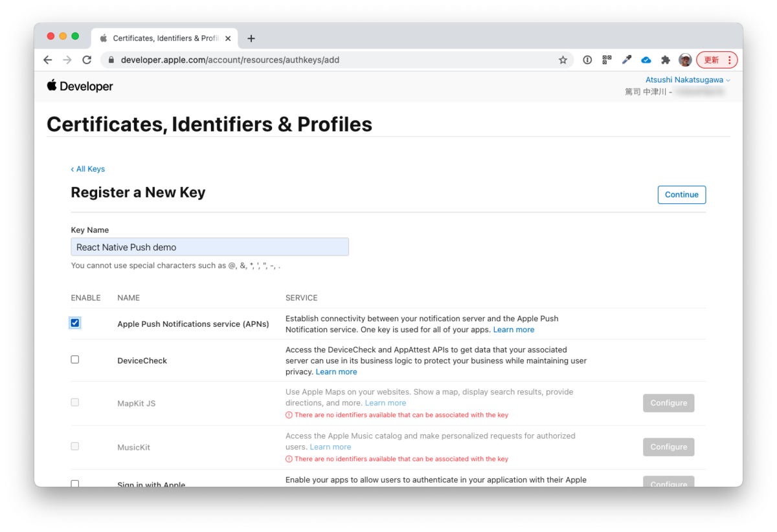777x532 pixels.
Task: Enable the DeviceCheck checkbox
Action: coord(75,359)
